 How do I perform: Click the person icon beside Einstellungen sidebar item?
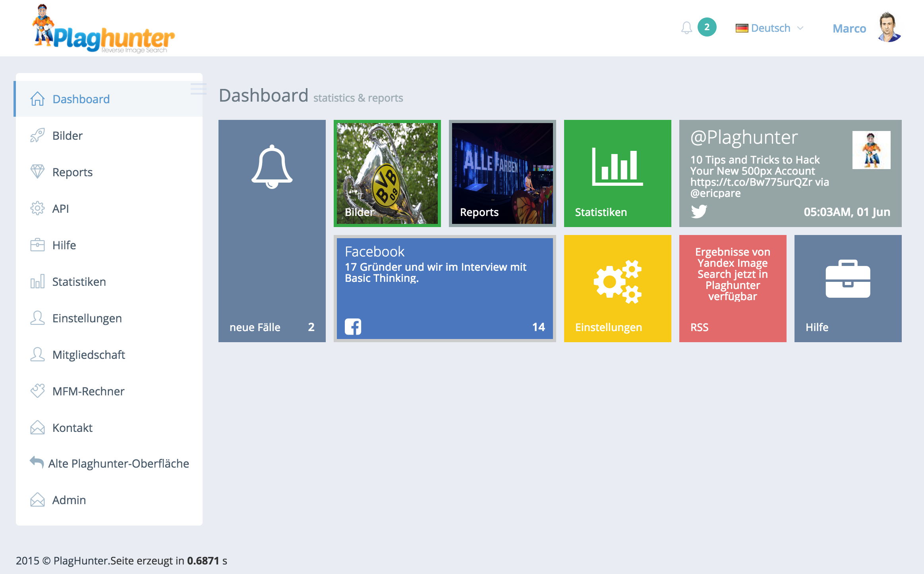(37, 318)
